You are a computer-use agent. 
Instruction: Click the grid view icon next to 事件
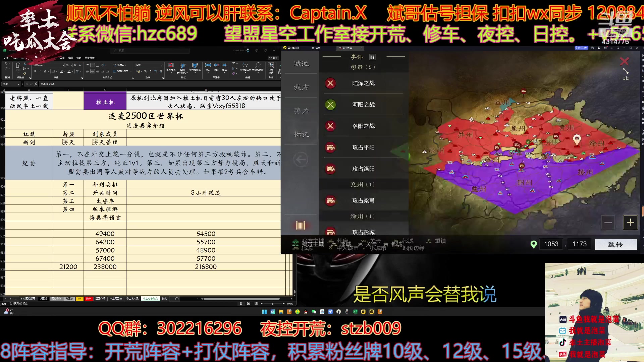372,57
